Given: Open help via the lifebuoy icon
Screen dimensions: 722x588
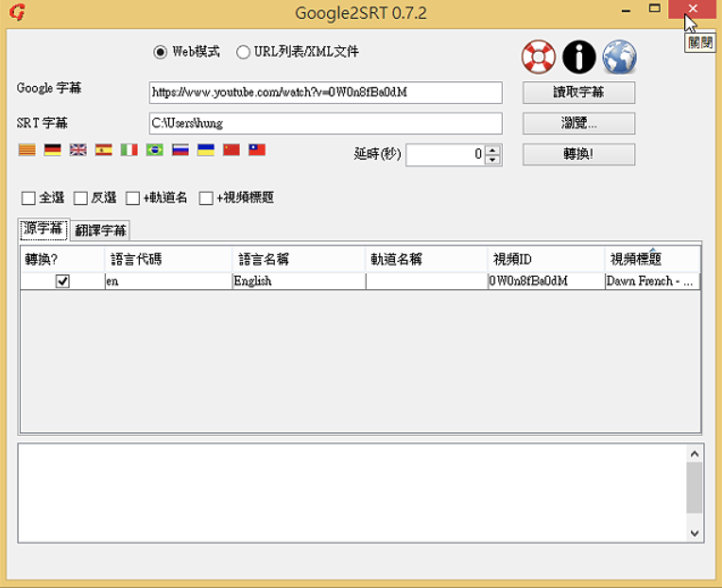Looking at the screenshot, I should point(539,57).
